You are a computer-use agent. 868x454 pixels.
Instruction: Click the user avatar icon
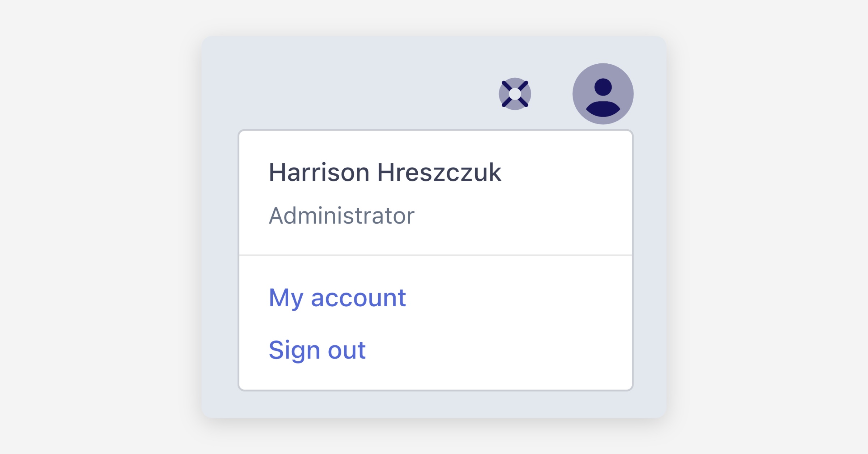pyautogui.click(x=603, y=94)
